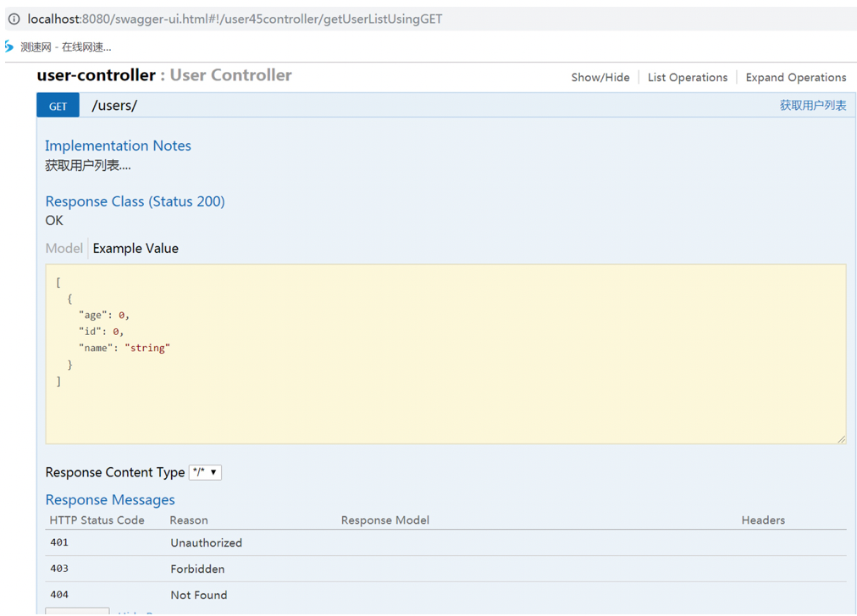Click HTTP Status Code column header
857x616 pixels.
coord(97,520)
